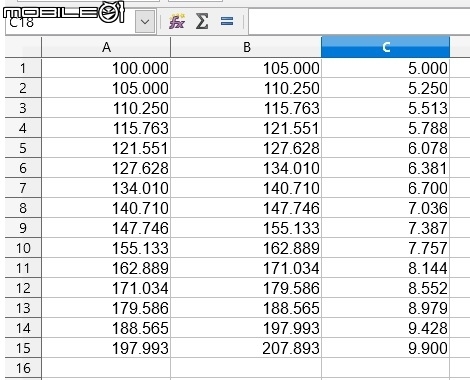
Task: Click cell B1 with 105.000
Action: coord(246,68)
